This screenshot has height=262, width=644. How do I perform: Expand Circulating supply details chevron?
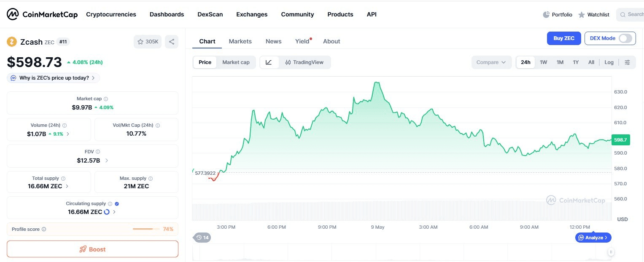coord(114,212)
